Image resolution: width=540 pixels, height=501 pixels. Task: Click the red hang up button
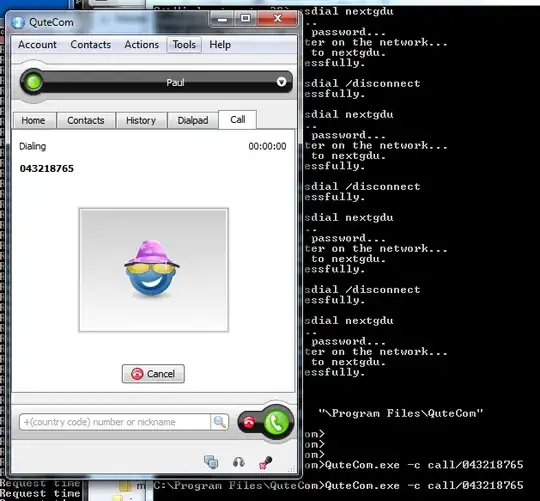coord(249,422)
